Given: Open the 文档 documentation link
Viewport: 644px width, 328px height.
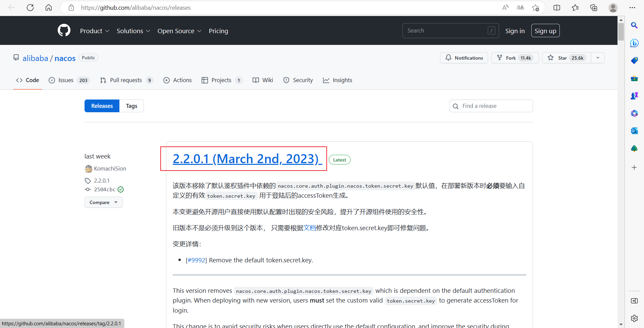Looking at the screenshot, I should [x=310, y=228].
